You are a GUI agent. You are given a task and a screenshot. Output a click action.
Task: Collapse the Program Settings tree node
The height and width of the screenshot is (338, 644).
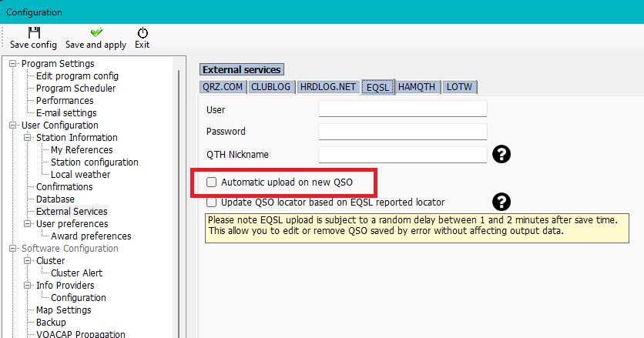13,64
